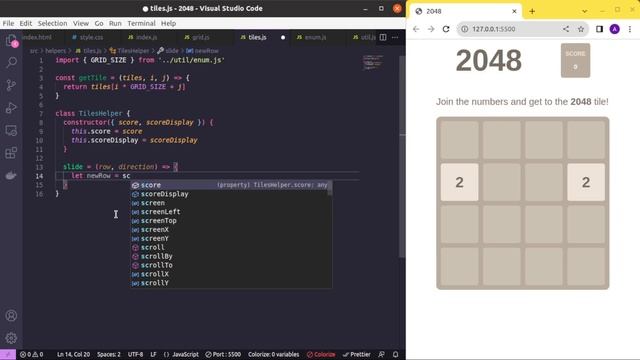Open Chrome three-dot menu

pyautogui.click(x=630, y=29)
